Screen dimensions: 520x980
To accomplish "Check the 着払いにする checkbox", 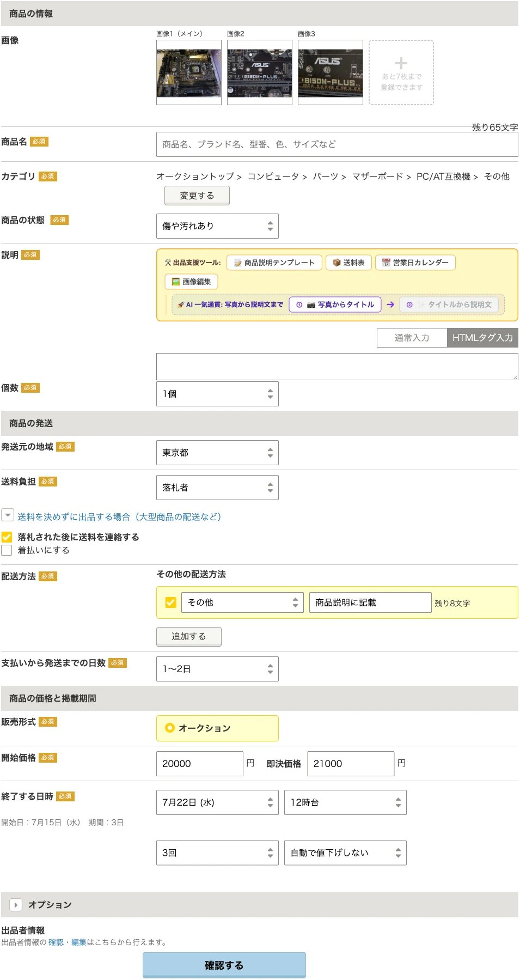I will (x=7, y=550).
